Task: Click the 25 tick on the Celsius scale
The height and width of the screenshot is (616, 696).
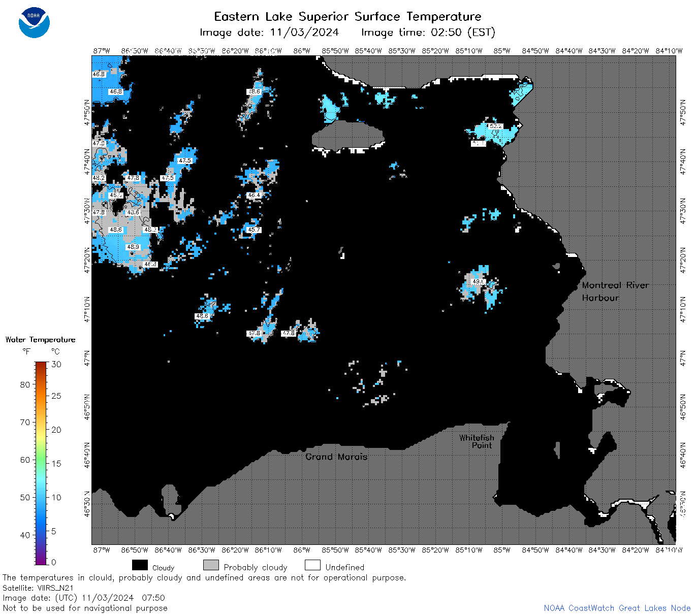Action: coord(56,396)
